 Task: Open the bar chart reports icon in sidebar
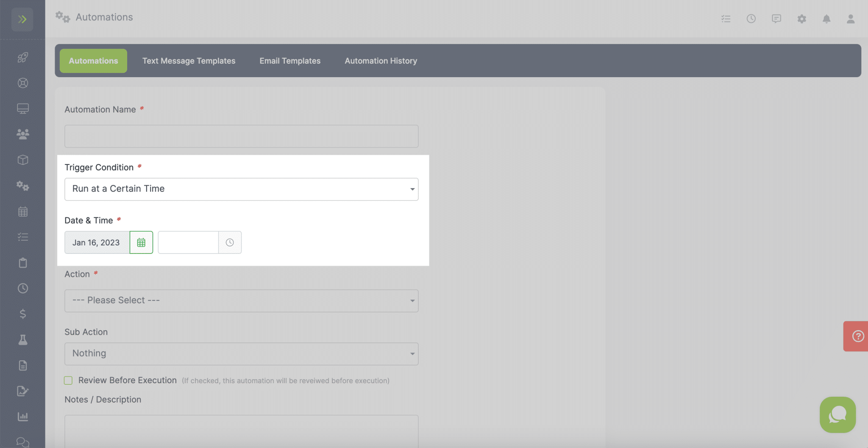23,416
